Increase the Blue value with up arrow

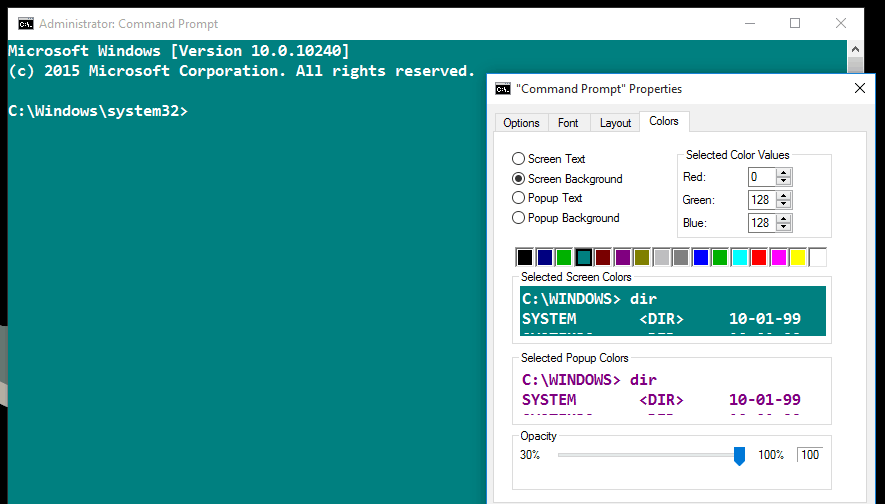(x=783, y=218)
